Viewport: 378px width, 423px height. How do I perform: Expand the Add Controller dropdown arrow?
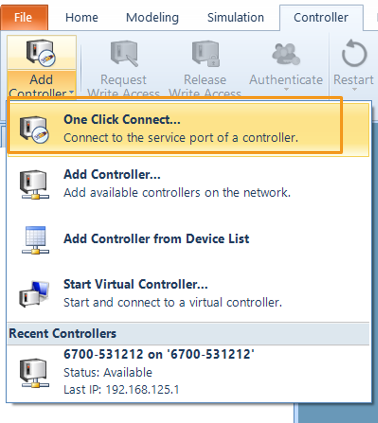(71, 93)
